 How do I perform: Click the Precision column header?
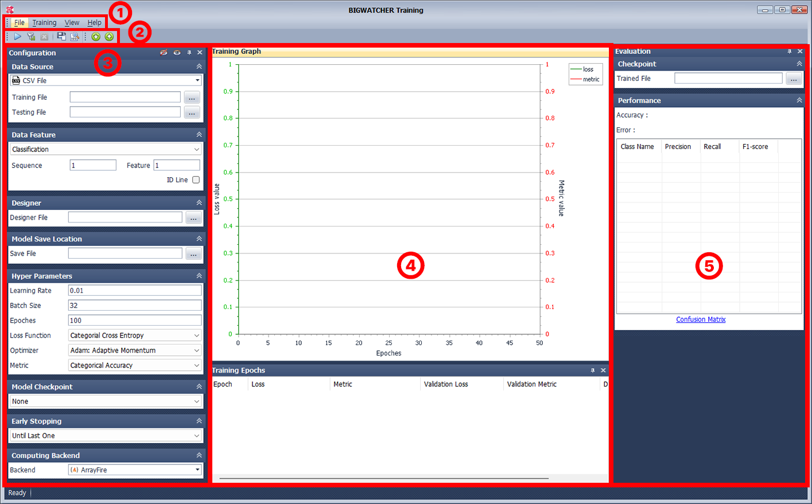(x=681, y=147)
